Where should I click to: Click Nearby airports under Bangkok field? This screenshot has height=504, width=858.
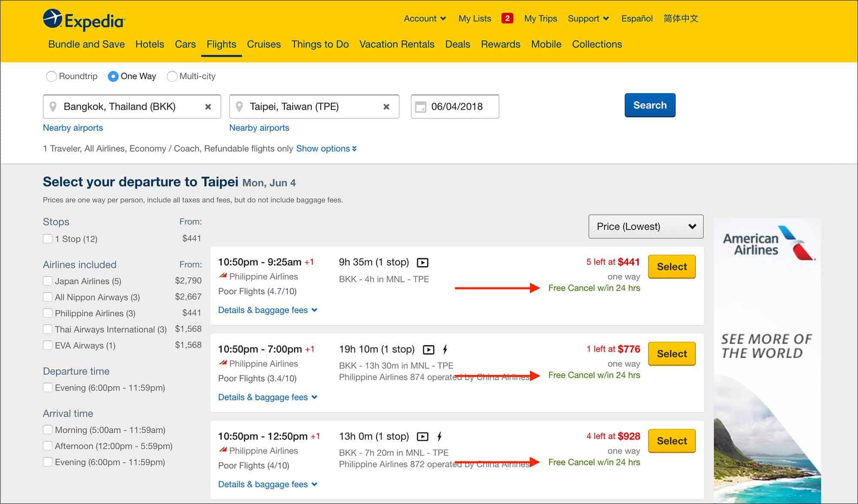click(x=73, y=128)
